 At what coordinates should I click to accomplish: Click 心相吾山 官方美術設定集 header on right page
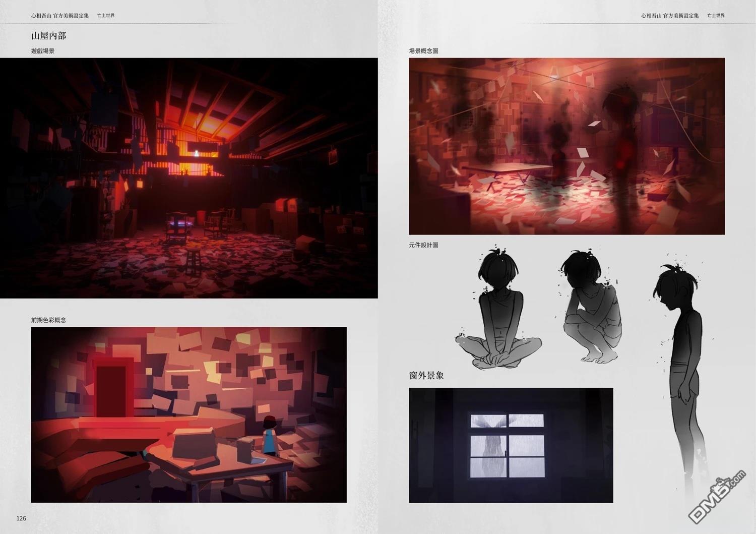670,16
